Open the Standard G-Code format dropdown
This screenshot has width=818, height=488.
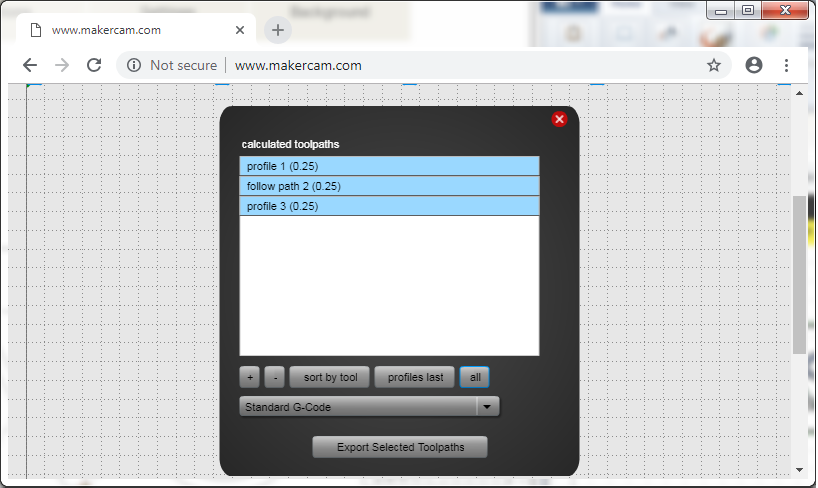(x=358, y=407)
